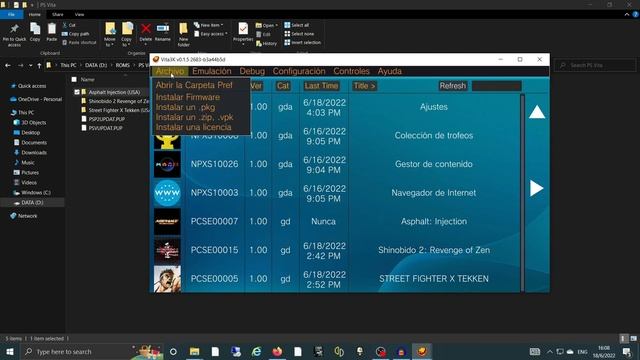Click the right triangle arrow in Vita3K
Image resolution: width=640 pixels, height=360 pixels.
pos(536,188)
